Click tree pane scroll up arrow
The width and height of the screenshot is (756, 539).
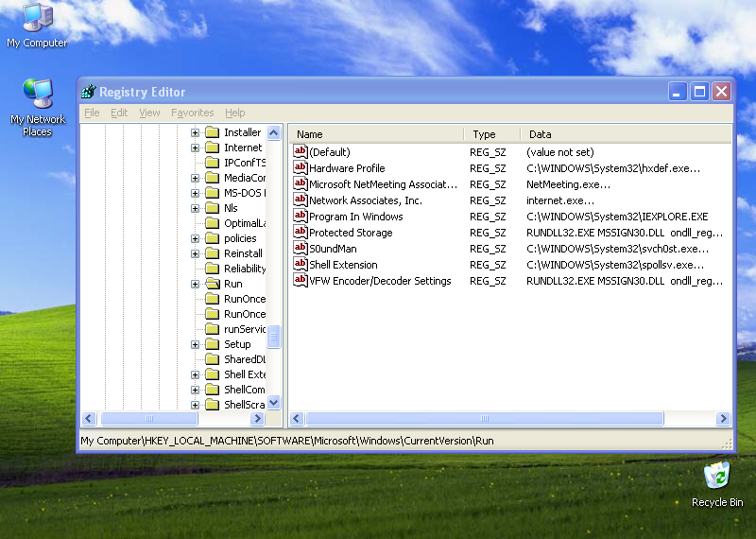pyautogui.click(x=273, y=132)
